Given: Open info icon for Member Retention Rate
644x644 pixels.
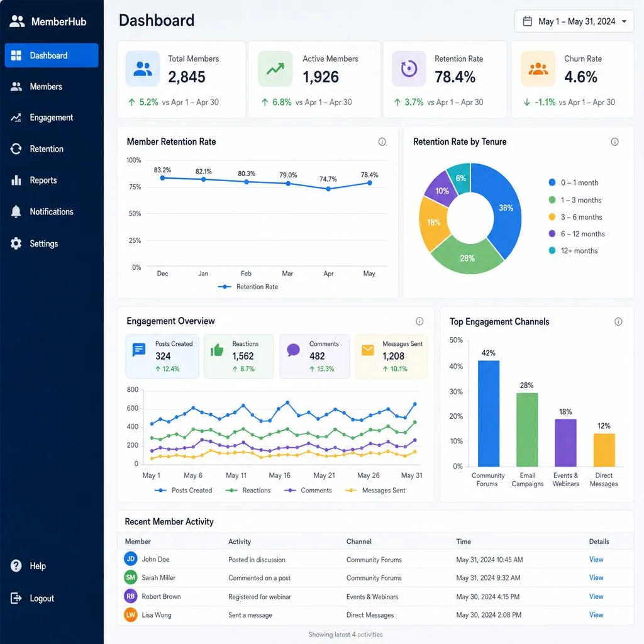Looking at the screenshot, I should tap(382, 142).
